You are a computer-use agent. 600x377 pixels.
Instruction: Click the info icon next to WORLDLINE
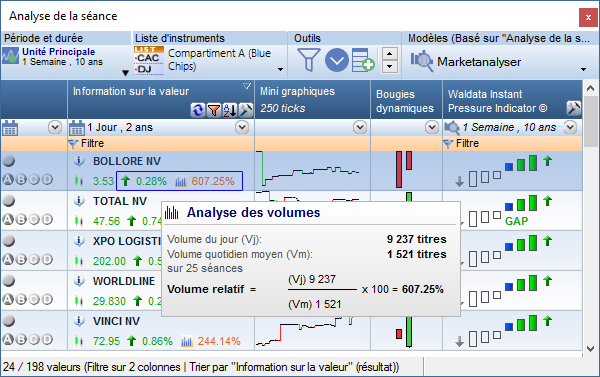79,281
